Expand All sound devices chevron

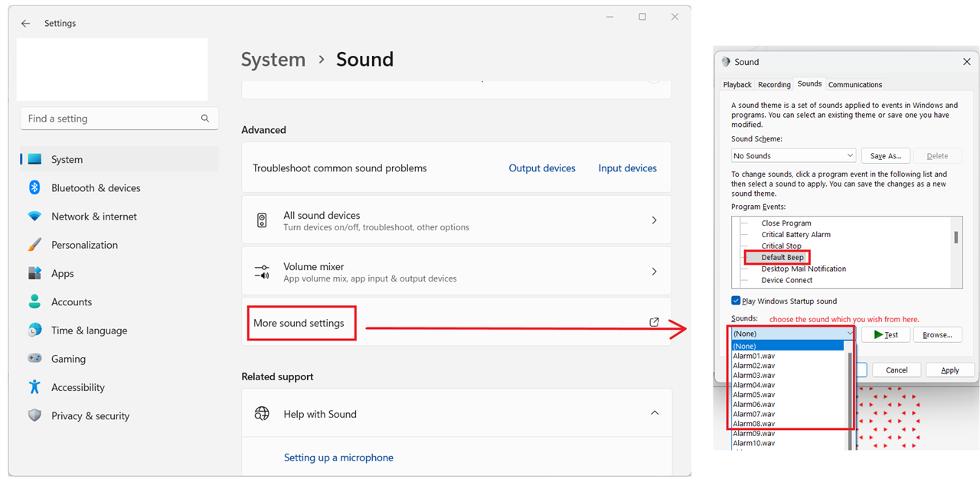pos(654,220)
